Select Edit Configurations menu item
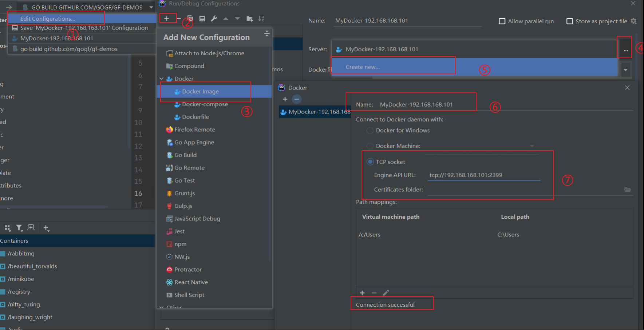This screenshot has width=644, height=330. [82, 19]
